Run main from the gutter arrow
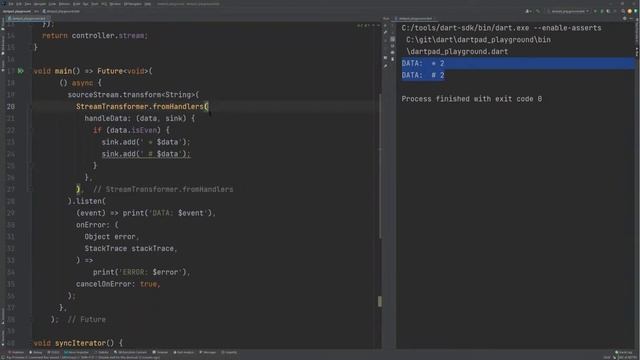Screen dimensions: 640x360 pos(20,71)
